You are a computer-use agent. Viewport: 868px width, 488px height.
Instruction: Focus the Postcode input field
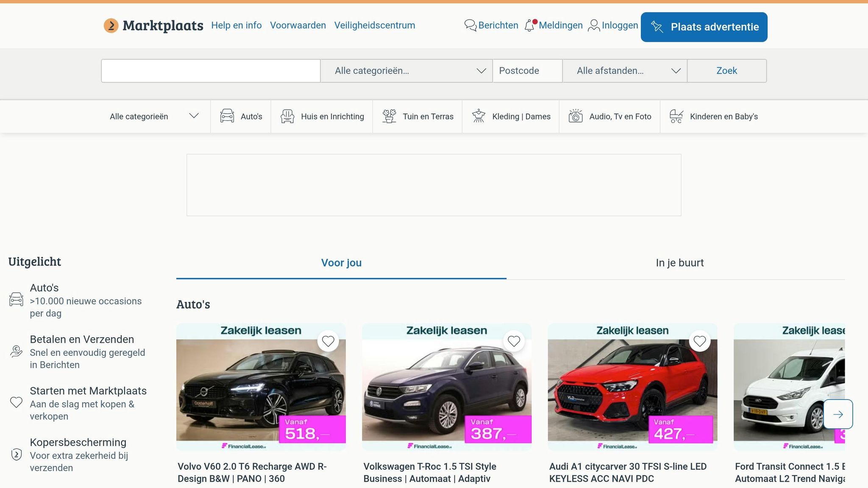click(528, 71)
